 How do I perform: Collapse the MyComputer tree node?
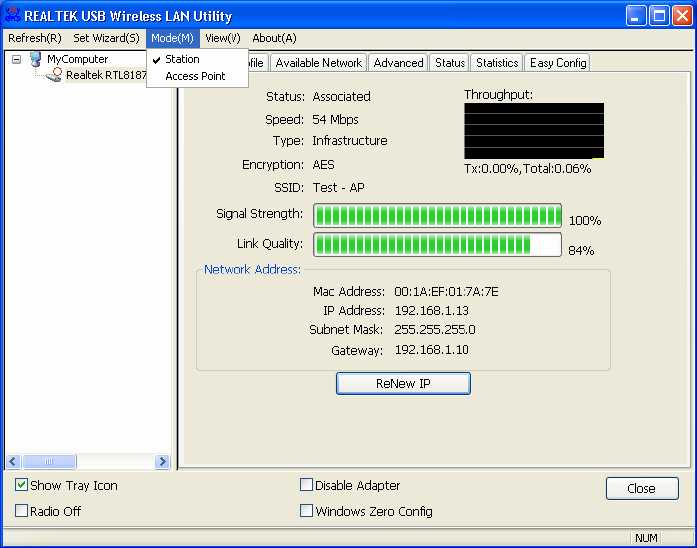(x=16, y=59)
